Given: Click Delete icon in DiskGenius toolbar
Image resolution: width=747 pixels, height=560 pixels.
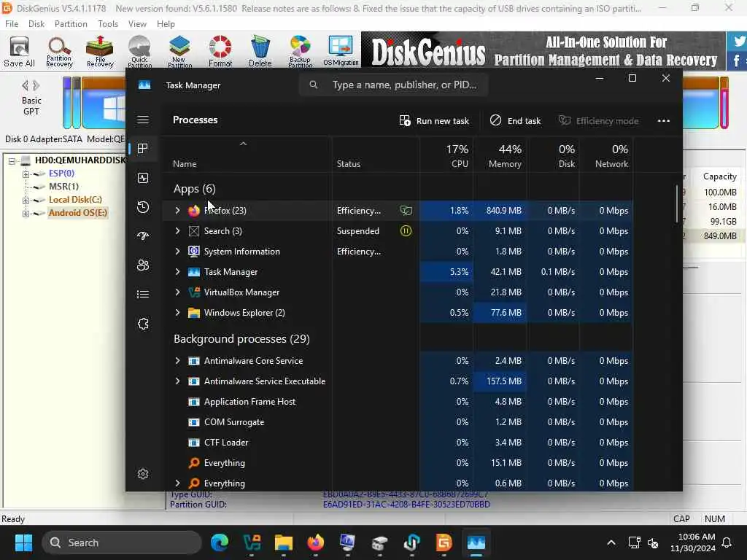Looking at the screenshot, I should pyautogui.click(x=260, y=52).
